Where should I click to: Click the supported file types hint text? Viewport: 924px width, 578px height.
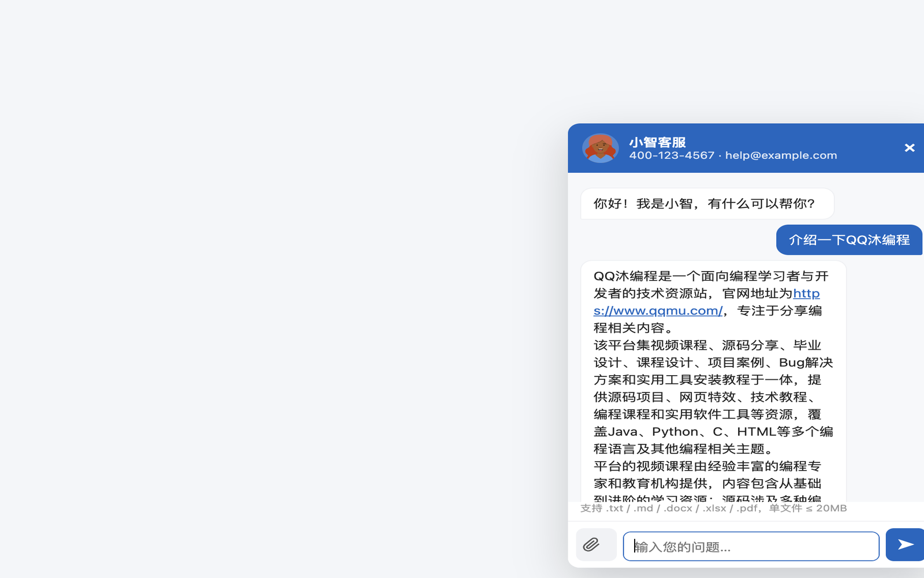tap(713, 508)
